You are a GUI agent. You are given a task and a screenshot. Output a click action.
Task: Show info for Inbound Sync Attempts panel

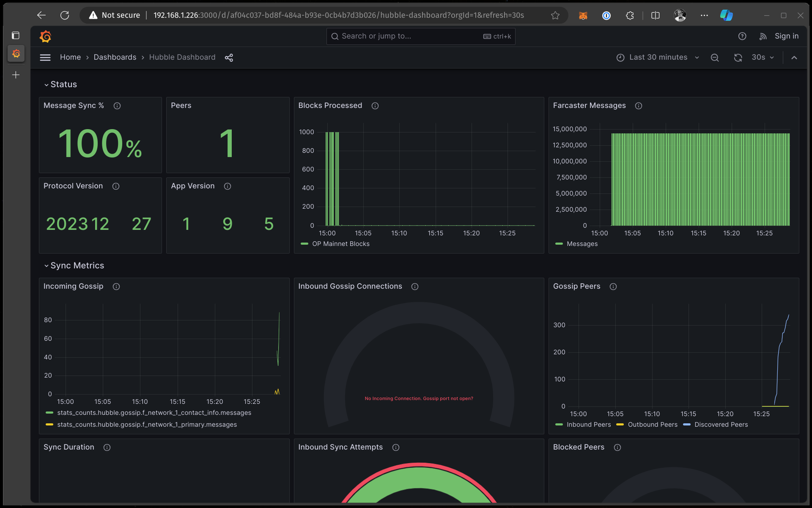(x=396, y=447)
